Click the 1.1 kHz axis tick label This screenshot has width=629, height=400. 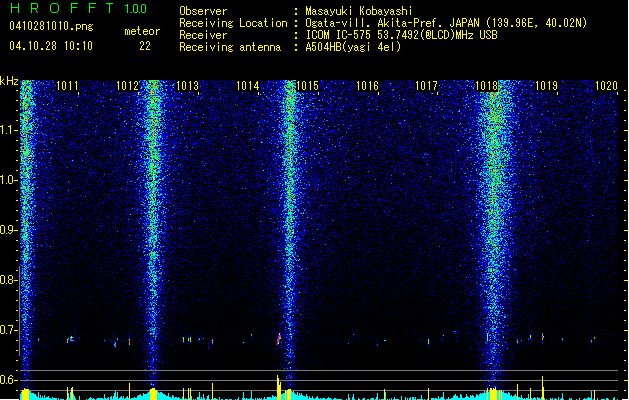(9, 130)
